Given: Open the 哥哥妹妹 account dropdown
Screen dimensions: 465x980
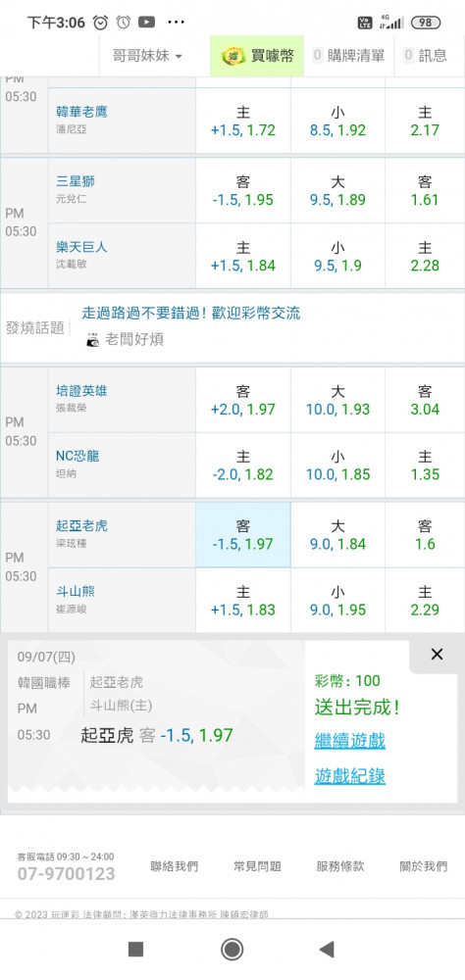Looking at the screenshot, I should pos(147,56).
